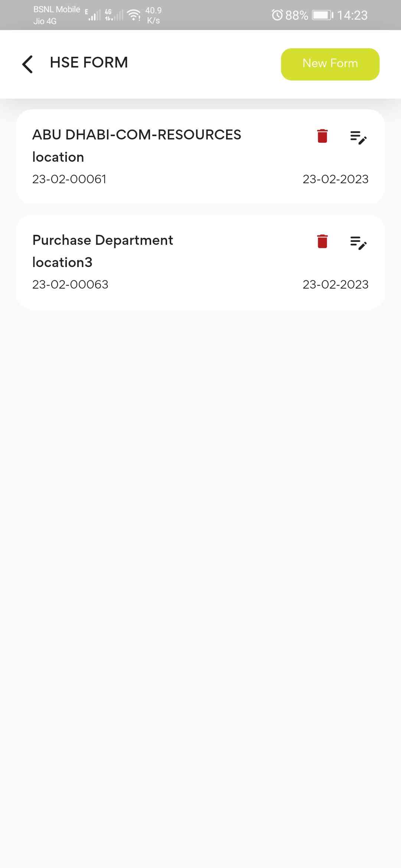Tap form number 23-02-00061
Viewport: 401px width, 868px height.
[69, 179]
